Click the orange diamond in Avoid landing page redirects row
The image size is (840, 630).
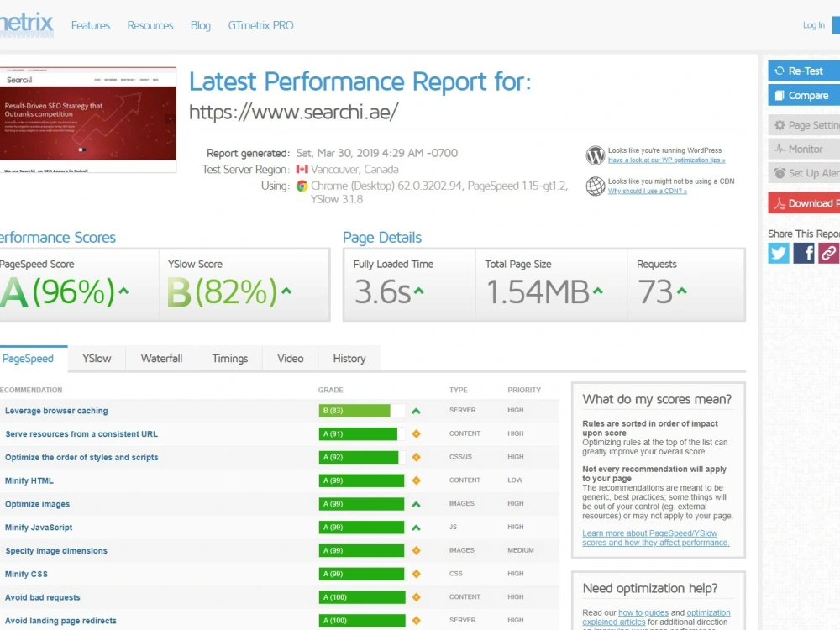coord(417,621)
